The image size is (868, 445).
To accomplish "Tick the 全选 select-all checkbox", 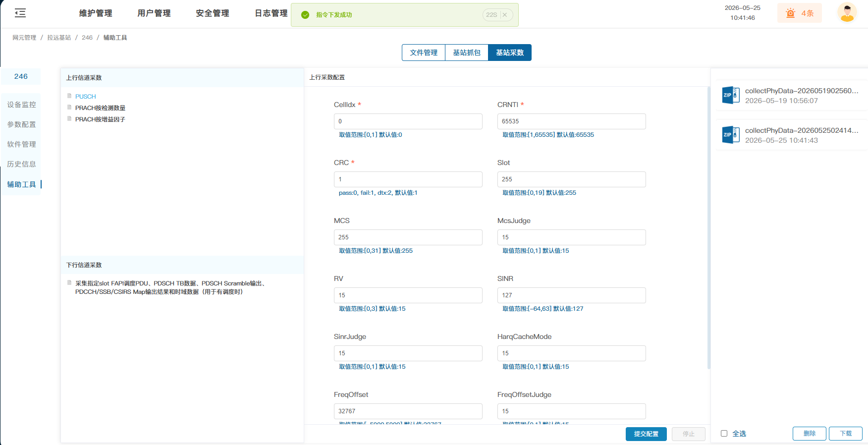I will pyautogui.click(x=724, y=434).
